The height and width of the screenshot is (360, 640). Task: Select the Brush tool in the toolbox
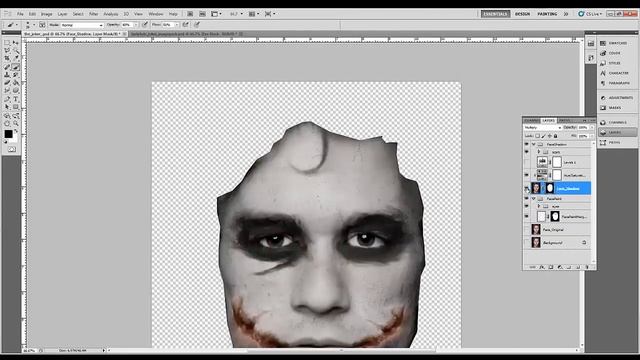(16, 67)
